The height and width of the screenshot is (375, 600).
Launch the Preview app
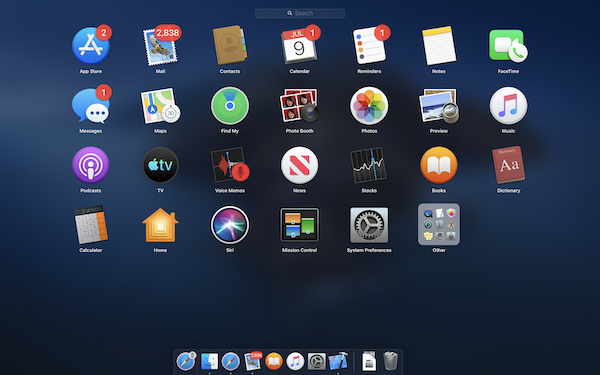439,105
